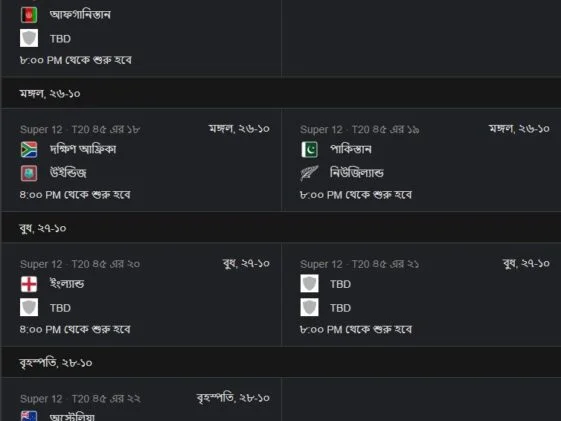This screenshot has width=561, height=421.
Task: Click the Australia flag icon
Action: tap(29, 416)
